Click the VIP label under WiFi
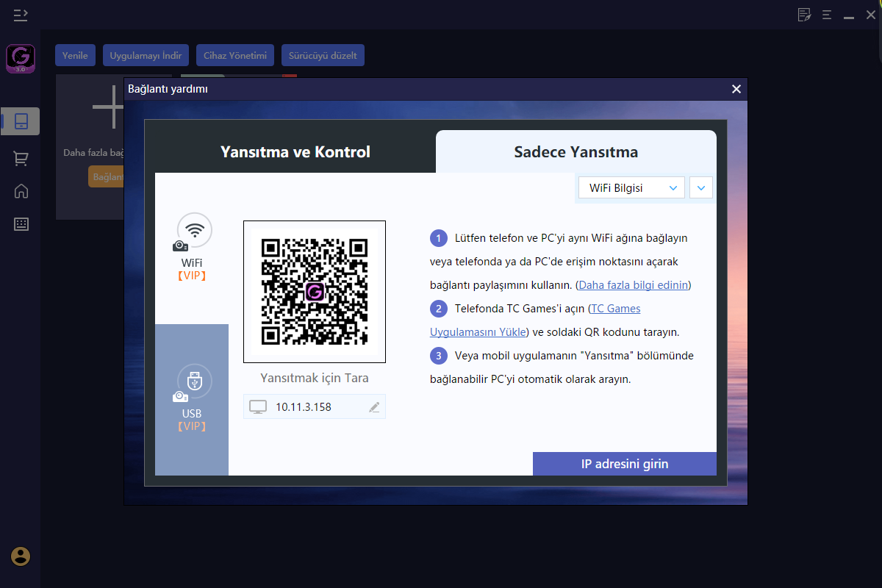The width and height of the screenshot is (882, 588). pyautogui.click(x=192, y=276)
